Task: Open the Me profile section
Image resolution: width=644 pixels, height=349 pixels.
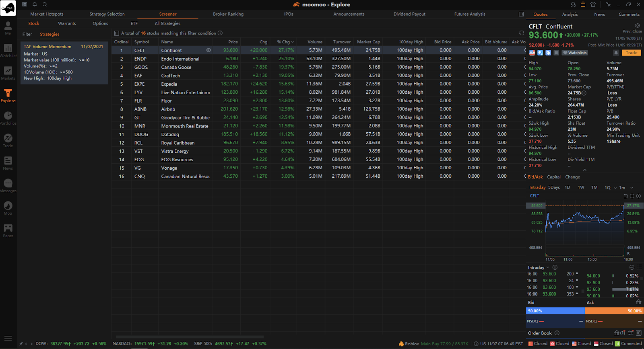Action: pyautogui.click(x=8, y=28)
